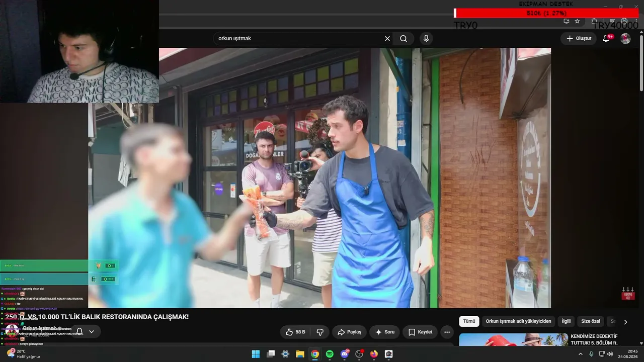This screenshot has height=362, width=644.
Task: Select the İlgili filter chip
Action: tap(566, 321)
